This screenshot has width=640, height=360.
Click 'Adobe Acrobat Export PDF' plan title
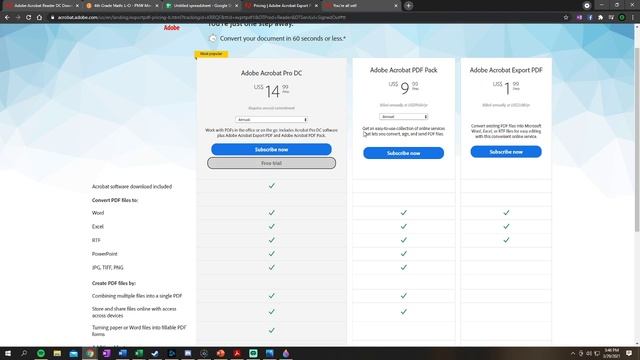click(x=506, y=70)
